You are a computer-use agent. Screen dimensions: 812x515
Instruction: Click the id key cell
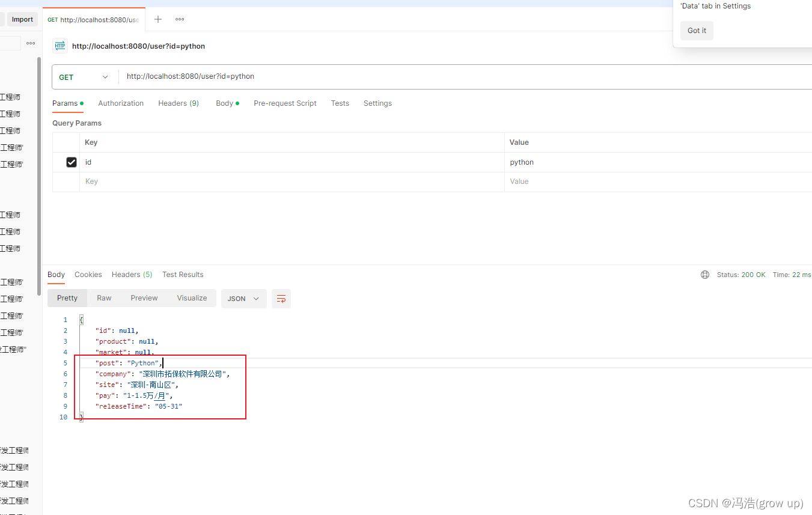pos(292,162)
